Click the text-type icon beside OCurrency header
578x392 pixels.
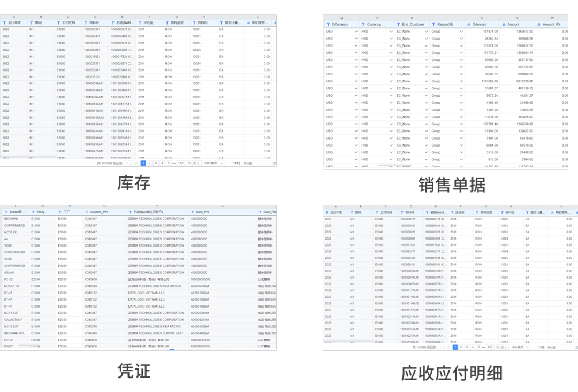328,24
